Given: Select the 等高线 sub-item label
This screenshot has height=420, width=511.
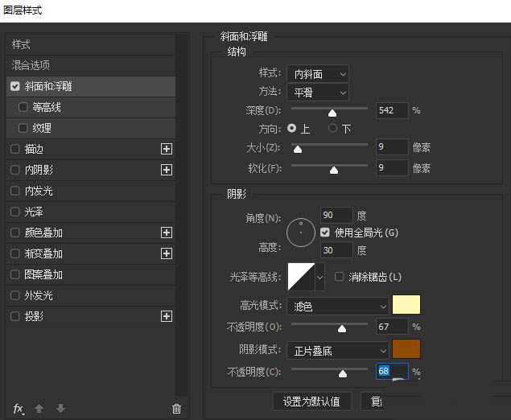Looking at the screenshot, I should (x=47, y=107).
